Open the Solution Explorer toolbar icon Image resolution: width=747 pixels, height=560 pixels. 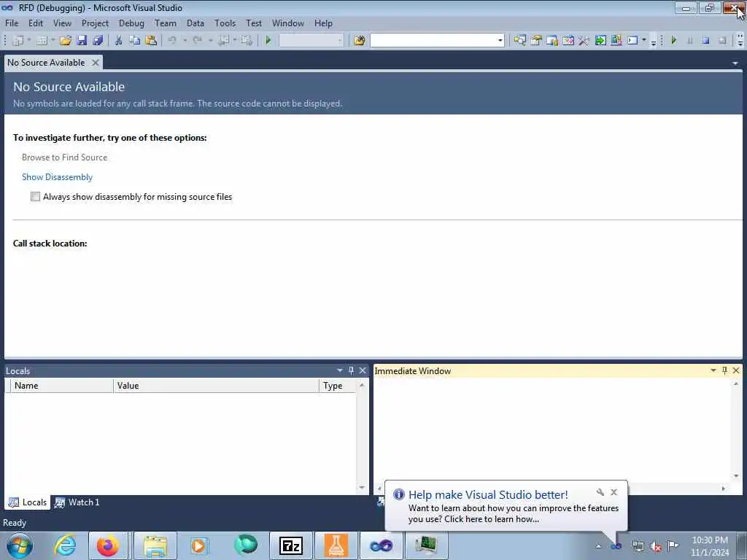click(x=519, y=41)
